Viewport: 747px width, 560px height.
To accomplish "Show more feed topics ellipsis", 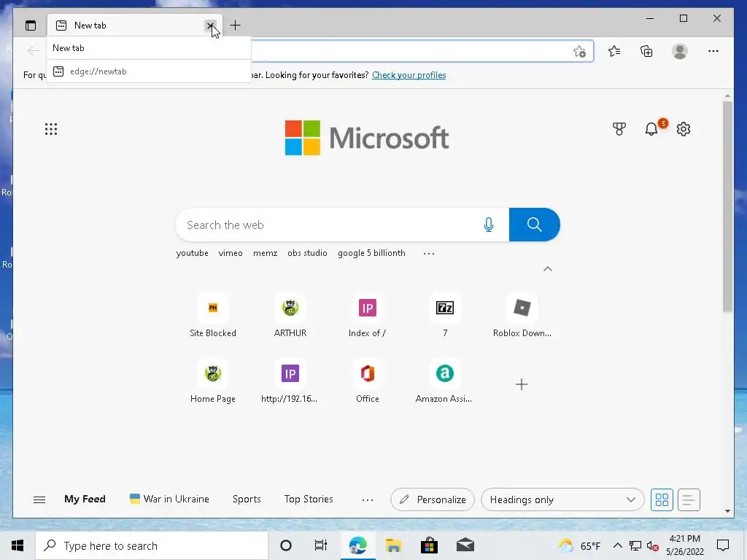I will pos(368,500).
